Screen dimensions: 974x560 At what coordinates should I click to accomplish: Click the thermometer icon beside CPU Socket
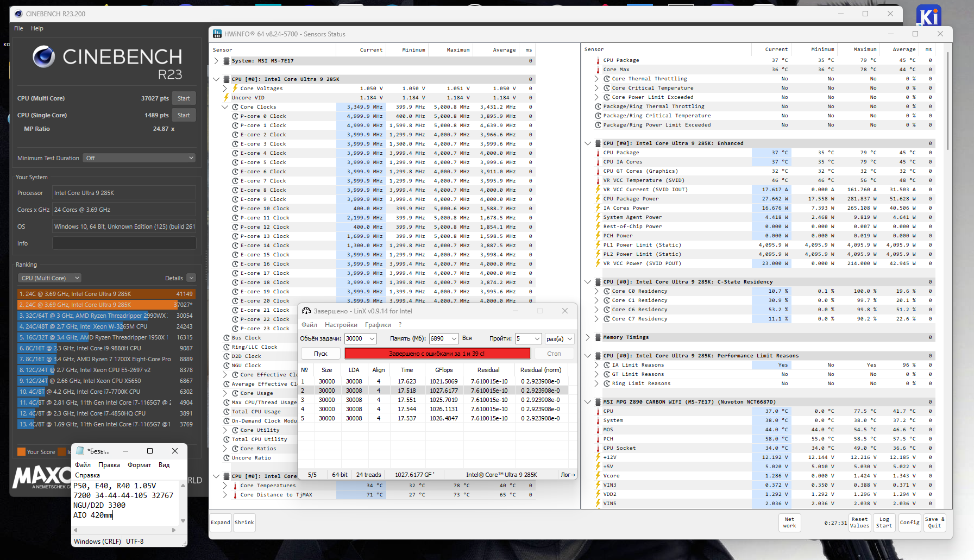[x=598, y=448]
